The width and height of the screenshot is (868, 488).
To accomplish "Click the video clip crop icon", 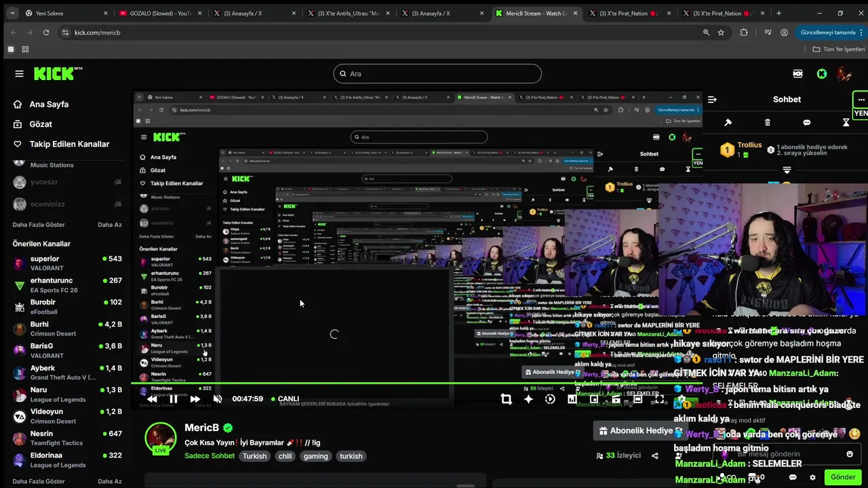I will tap(506, 399).
